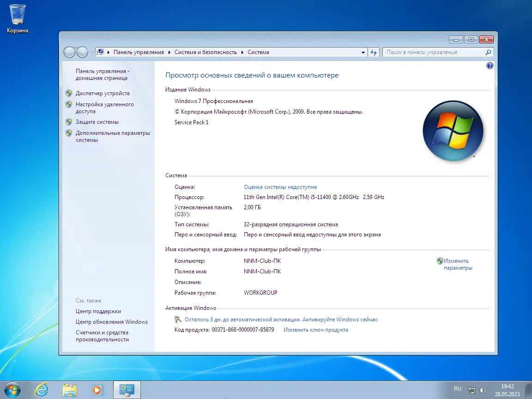Viewport: 532px width, 399px height.
Task: Click installed memory value 2,00 ГБ
Action: 252,207
